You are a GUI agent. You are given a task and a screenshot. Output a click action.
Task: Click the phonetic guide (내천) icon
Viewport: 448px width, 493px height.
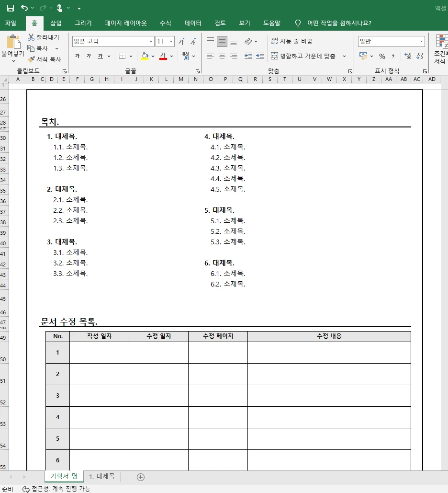pyautogui.click(x=185, y=56)
